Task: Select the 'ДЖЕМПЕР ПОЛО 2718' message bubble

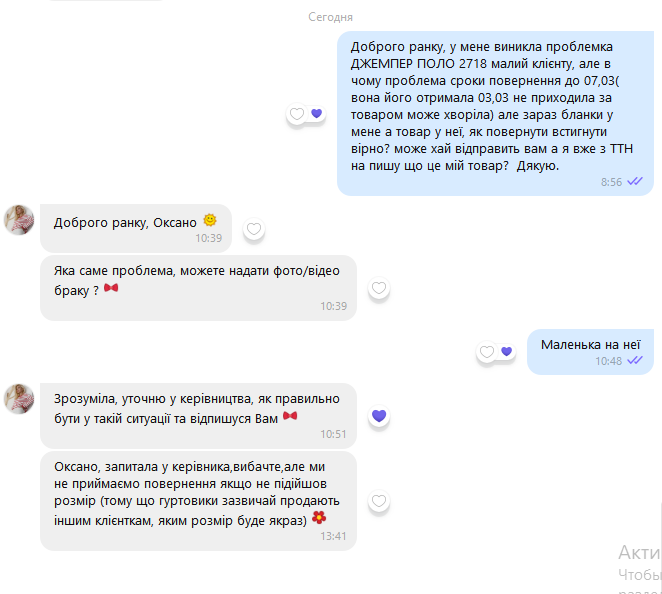Action: click(495, 113)
